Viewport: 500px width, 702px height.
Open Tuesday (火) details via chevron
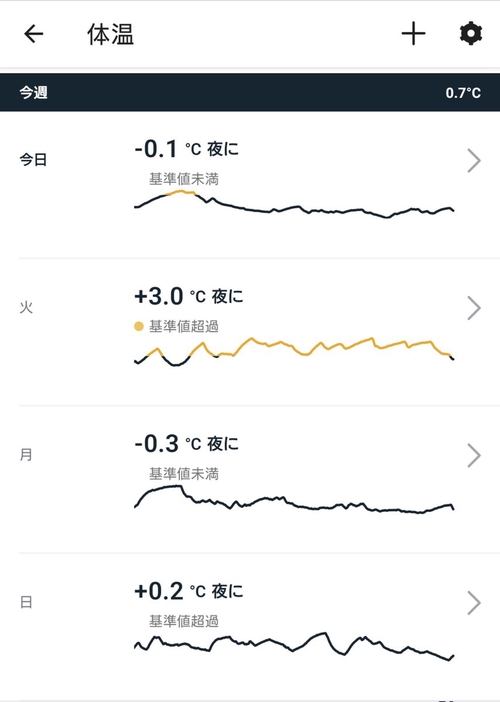coord(474,308)
